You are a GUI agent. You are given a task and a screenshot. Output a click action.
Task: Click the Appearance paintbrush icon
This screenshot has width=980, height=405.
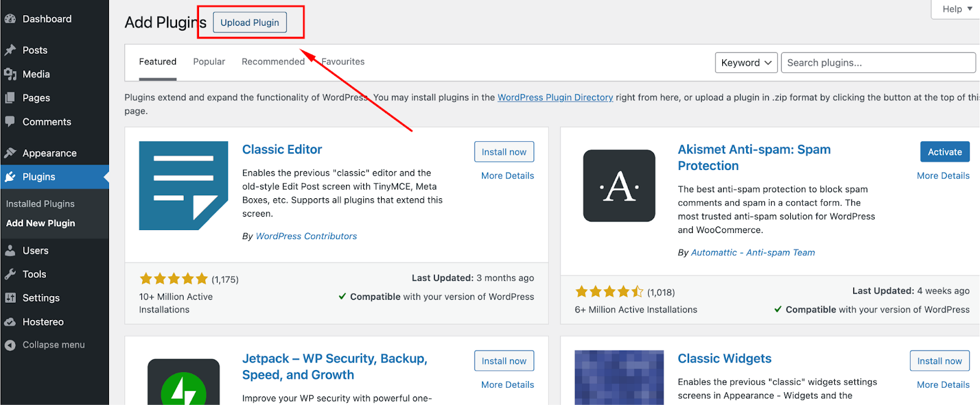10,153
